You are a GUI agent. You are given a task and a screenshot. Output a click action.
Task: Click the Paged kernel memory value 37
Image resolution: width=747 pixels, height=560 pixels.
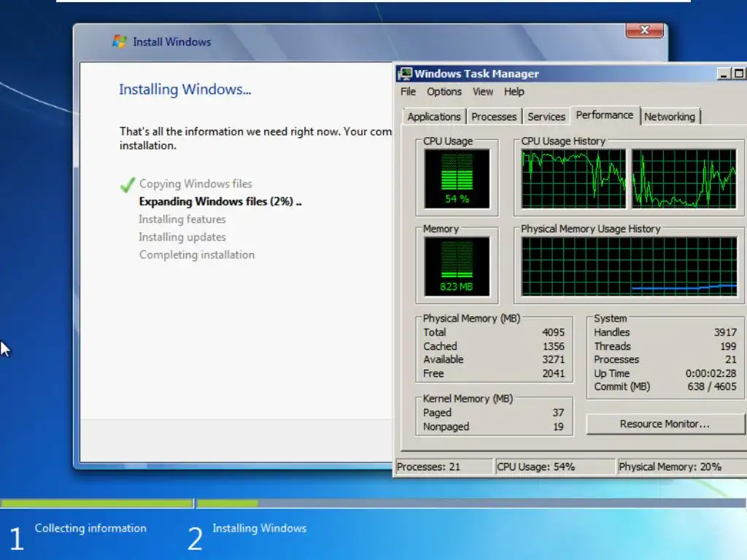point(558,413)
